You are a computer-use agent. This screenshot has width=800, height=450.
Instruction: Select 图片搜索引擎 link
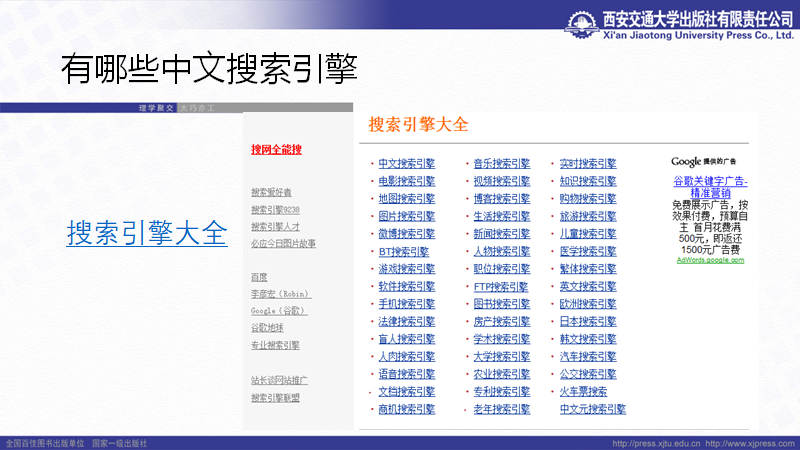[407, 216]
